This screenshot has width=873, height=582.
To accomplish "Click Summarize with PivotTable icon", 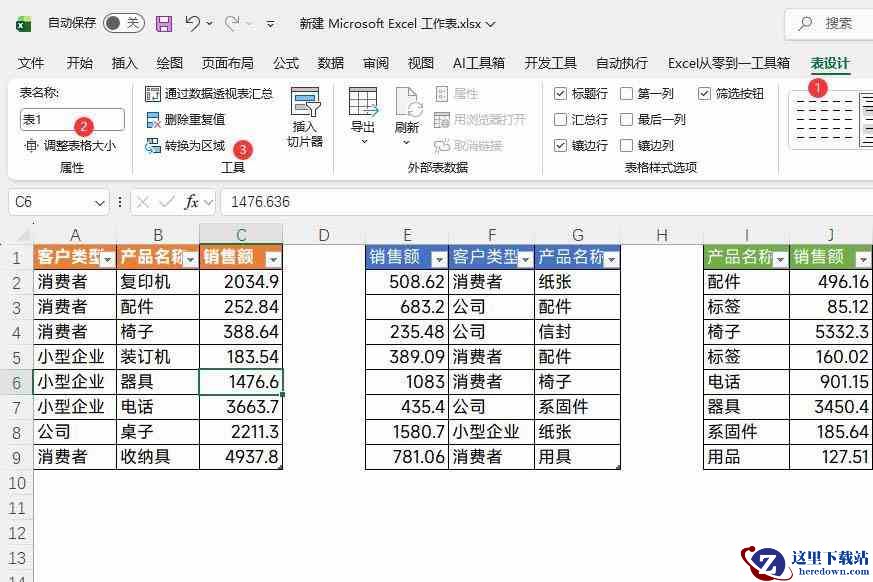I will pyautogui.click(x=153, y=94).
